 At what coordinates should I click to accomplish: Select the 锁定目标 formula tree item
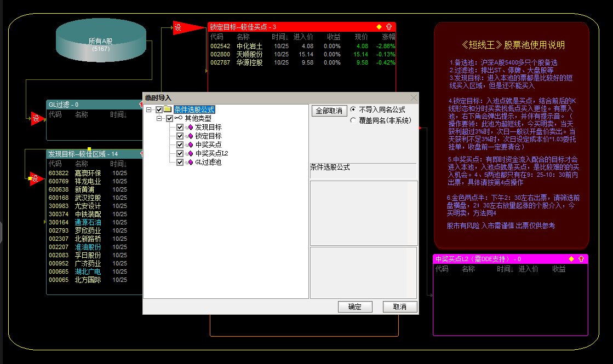coord(208,136)
